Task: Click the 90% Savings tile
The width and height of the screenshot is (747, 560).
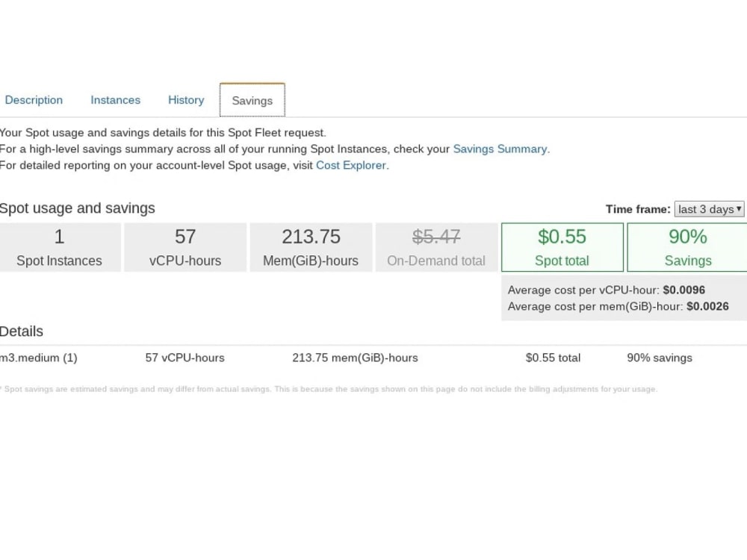Action: pyautogui.click(x=687, y=247)
